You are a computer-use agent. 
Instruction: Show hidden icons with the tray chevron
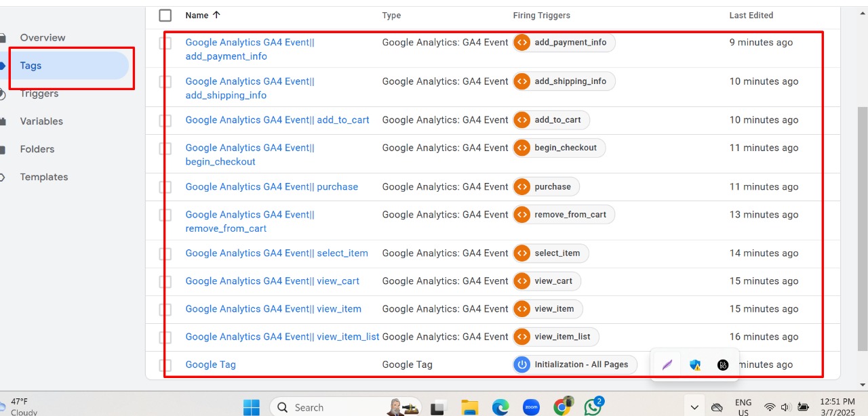pos(694,407)
